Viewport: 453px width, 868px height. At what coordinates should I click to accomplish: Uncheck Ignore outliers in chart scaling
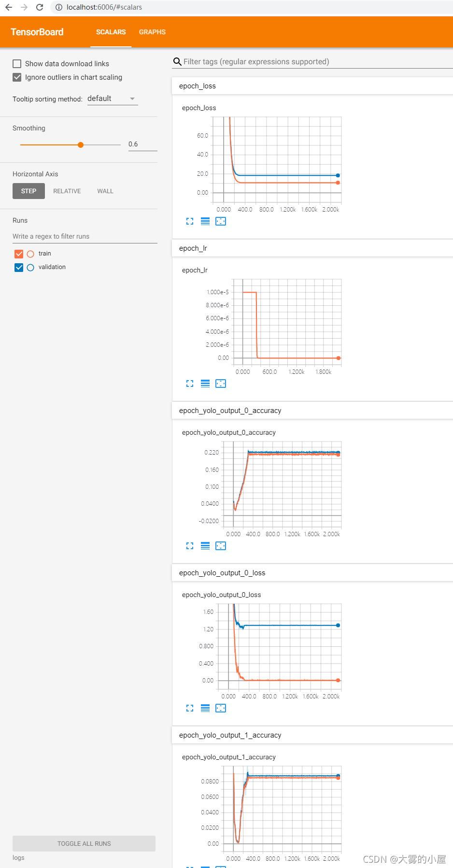pyautogui.click(x=17, y=77)
